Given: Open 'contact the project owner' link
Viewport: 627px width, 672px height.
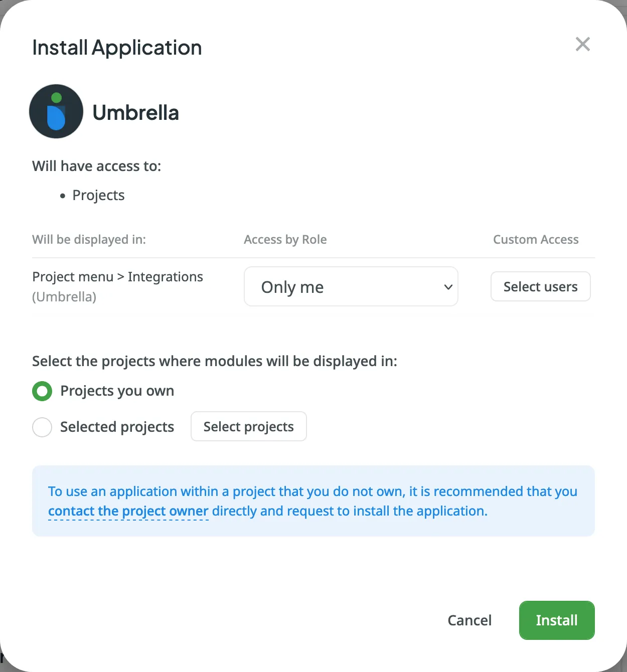Looking at the screenshot, I should 128,511.
